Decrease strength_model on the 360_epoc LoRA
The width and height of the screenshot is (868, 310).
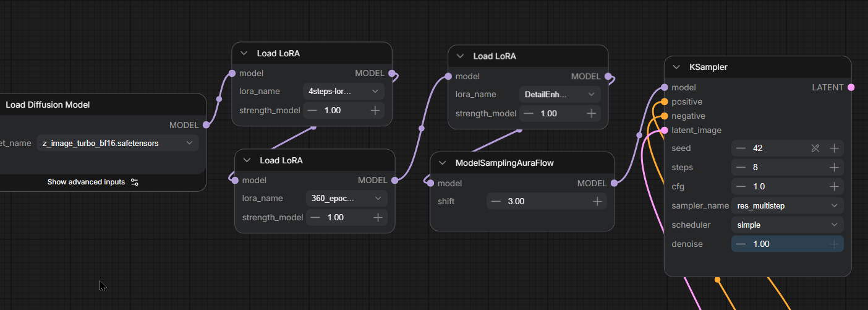315,217
